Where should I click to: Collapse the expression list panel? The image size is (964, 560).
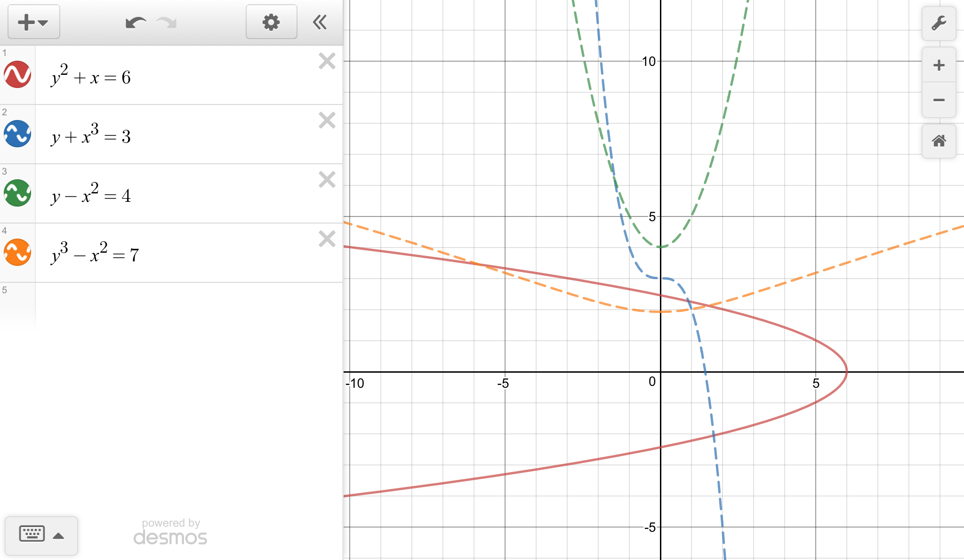click(320, 22)
